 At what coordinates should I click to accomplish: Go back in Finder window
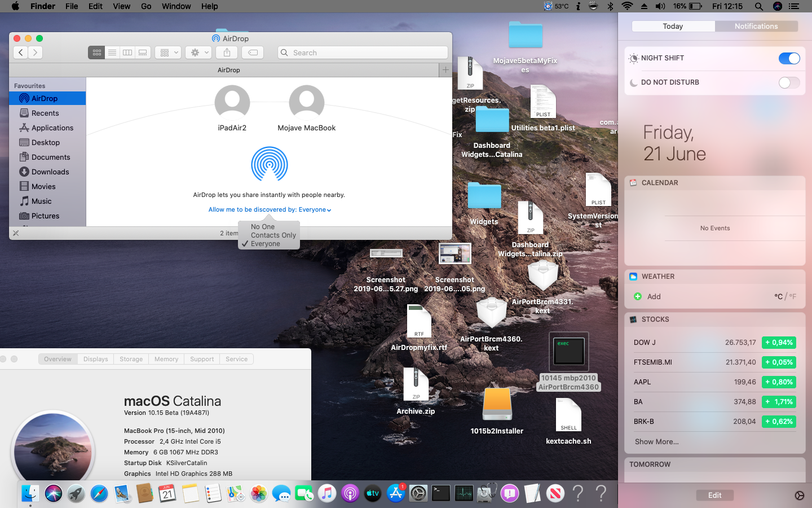coord(21,52)
